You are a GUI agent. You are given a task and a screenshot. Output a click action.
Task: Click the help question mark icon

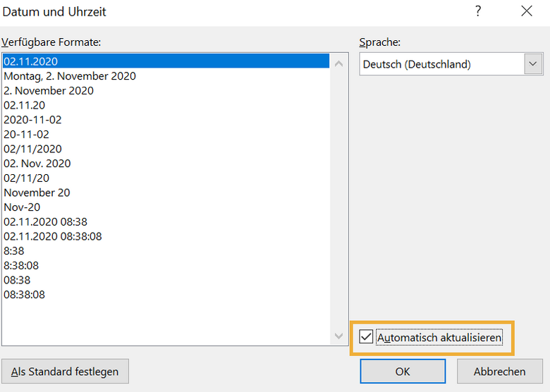pos(478,11)
